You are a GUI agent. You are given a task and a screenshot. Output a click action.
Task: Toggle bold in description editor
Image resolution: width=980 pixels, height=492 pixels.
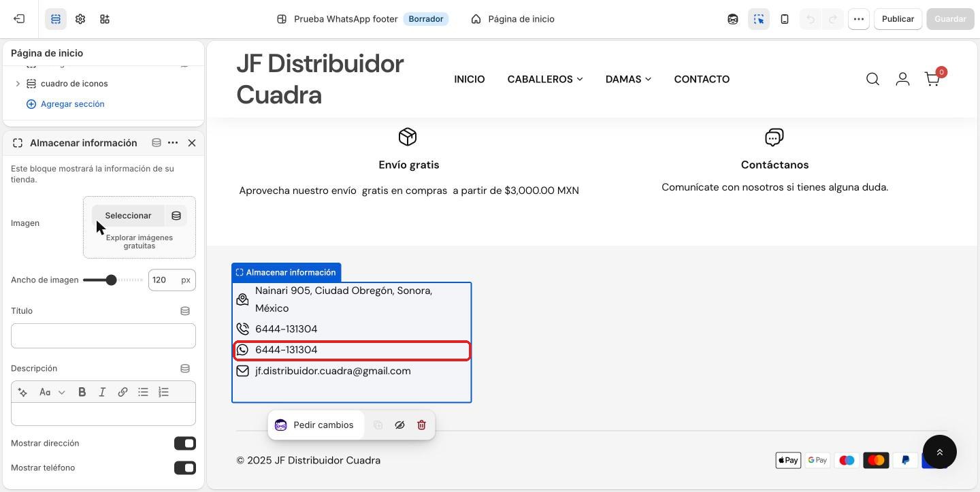pos(82,392)
